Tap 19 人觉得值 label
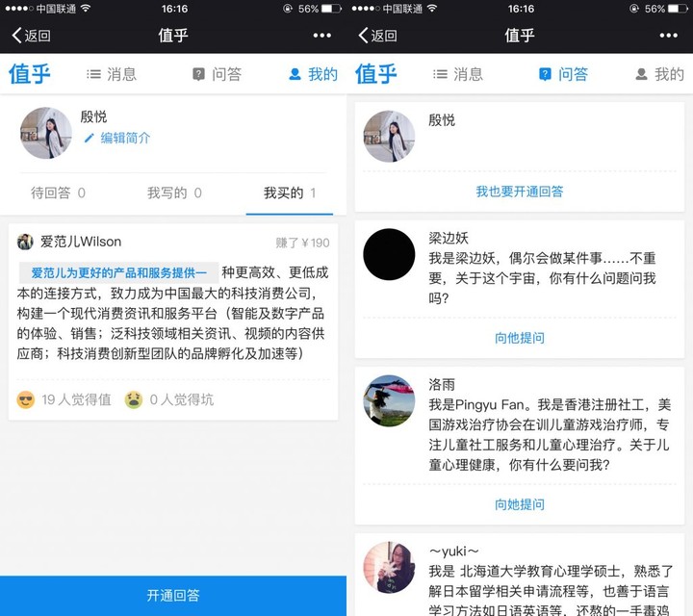Screen dimensions: 693x616 click(76, 399)
